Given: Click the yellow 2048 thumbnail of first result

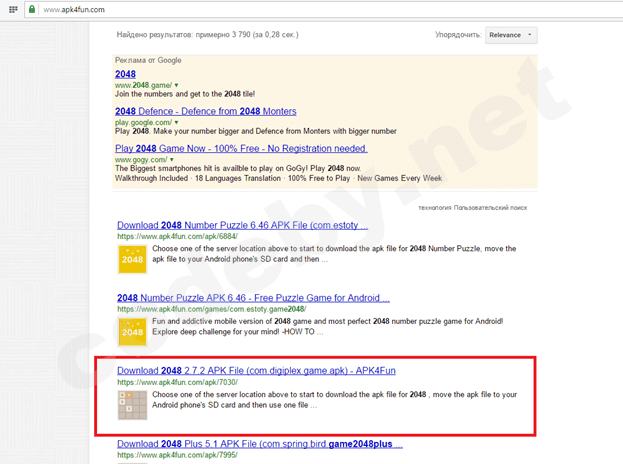Looking at the screenshot, I should pyautogui.click(x=132, y=259).
